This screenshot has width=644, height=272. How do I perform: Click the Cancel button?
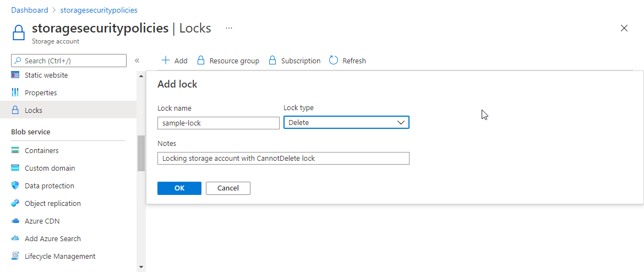[x=228, y=188]
